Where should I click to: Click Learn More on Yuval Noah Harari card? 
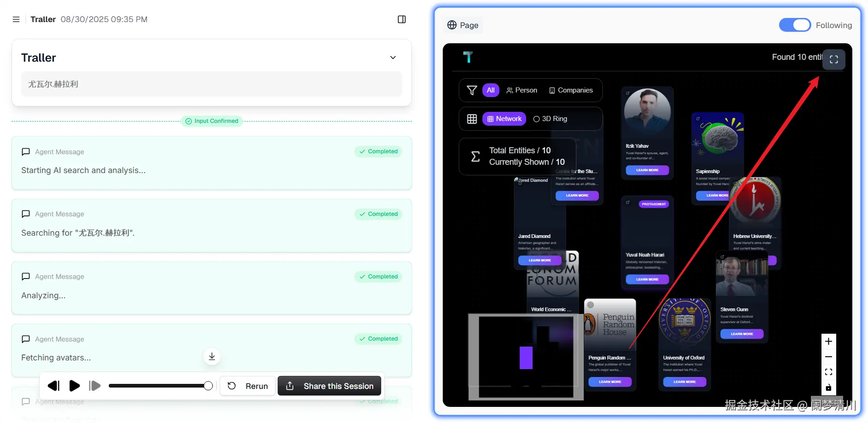(647, 279)
